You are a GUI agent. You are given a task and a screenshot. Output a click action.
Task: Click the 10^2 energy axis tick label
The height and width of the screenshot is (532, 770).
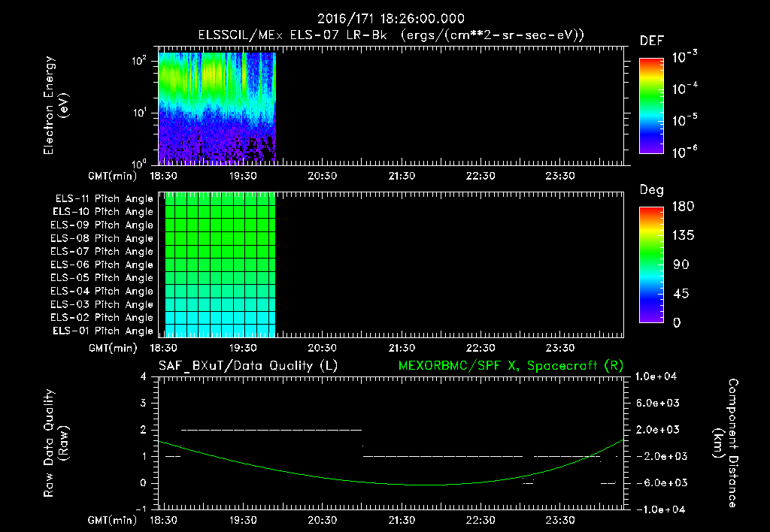pyautogui.click(x=139, y=62)
